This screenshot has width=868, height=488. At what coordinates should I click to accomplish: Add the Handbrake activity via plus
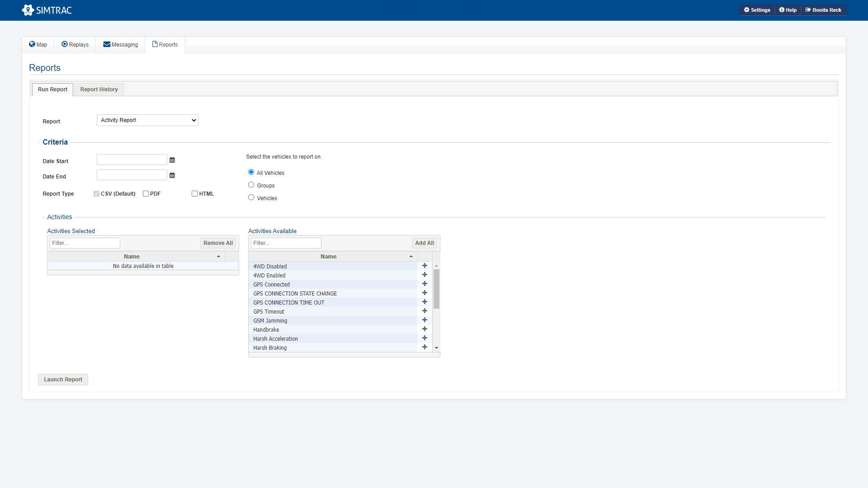(x=425, y=329)
